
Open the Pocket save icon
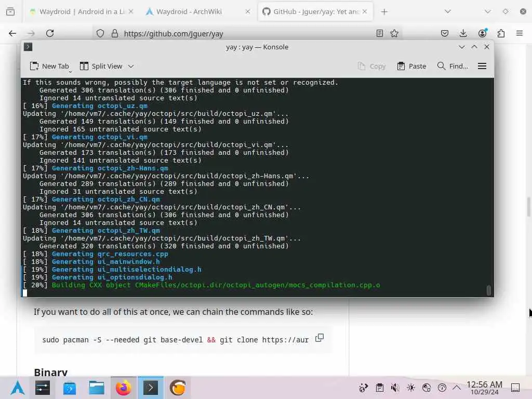tap(445, 33)
